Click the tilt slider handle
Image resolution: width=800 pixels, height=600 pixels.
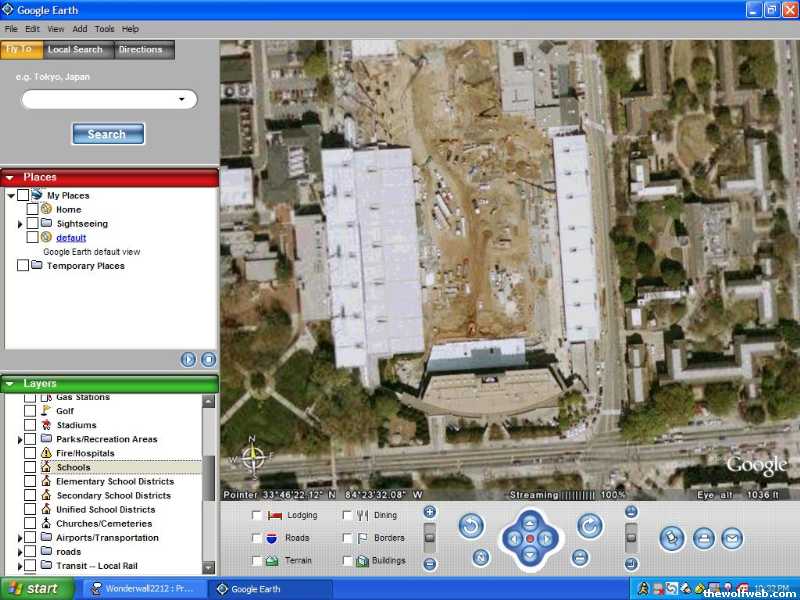tap(631, 537)
